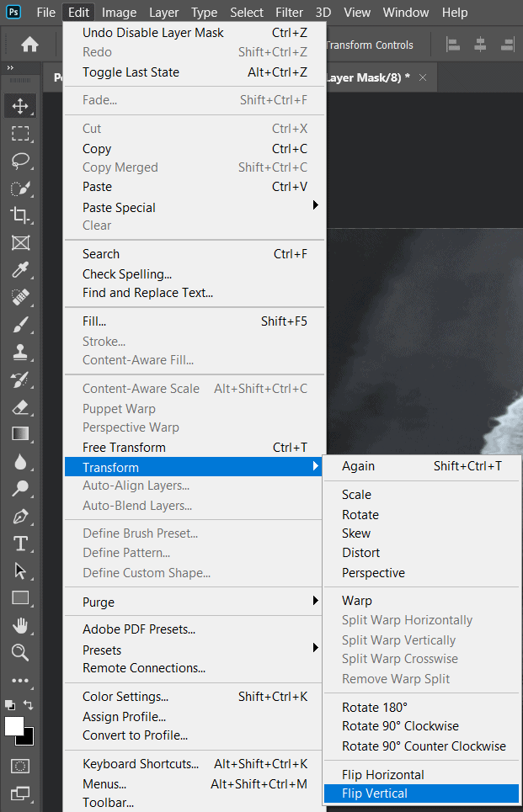Open the Image menu
This screenshot has width=523, height=812.
[120, 13]
